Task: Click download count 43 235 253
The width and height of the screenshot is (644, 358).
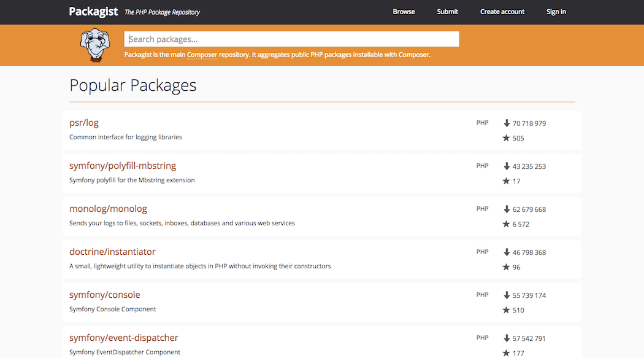Action: point(529,166)
